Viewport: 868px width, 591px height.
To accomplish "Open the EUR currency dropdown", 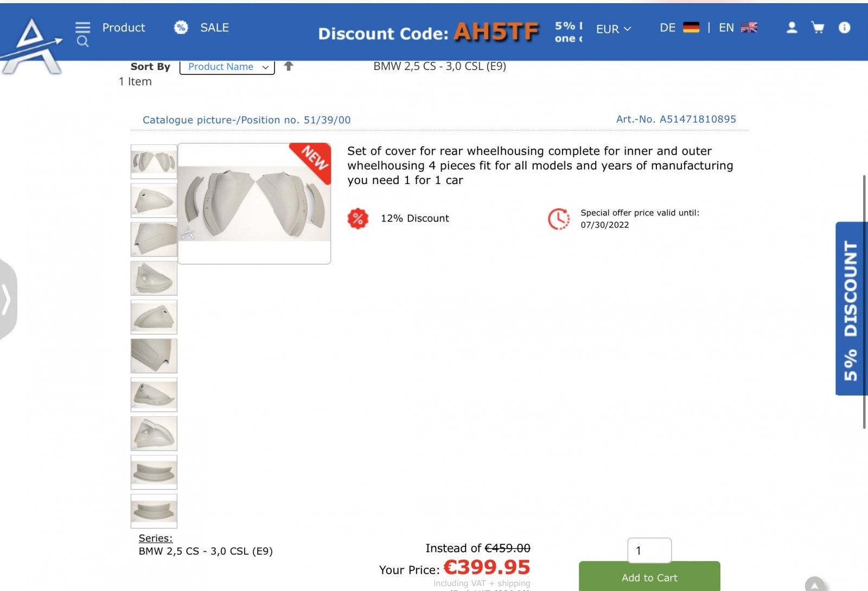I will pyautogui.click(x=614, y=29).
